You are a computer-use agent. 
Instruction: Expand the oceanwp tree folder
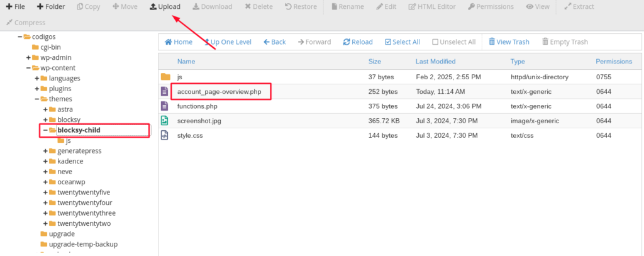click(45, 182)
